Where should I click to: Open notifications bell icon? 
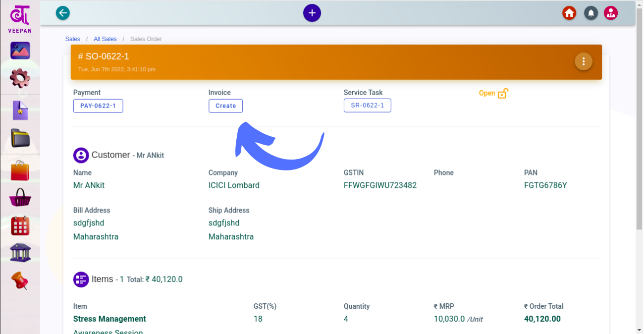point(590,13)
